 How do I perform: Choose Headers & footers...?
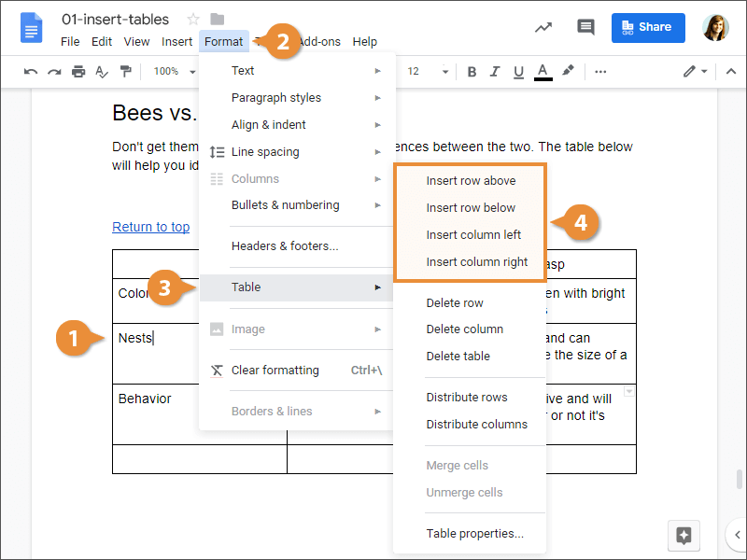coord(297,246)
